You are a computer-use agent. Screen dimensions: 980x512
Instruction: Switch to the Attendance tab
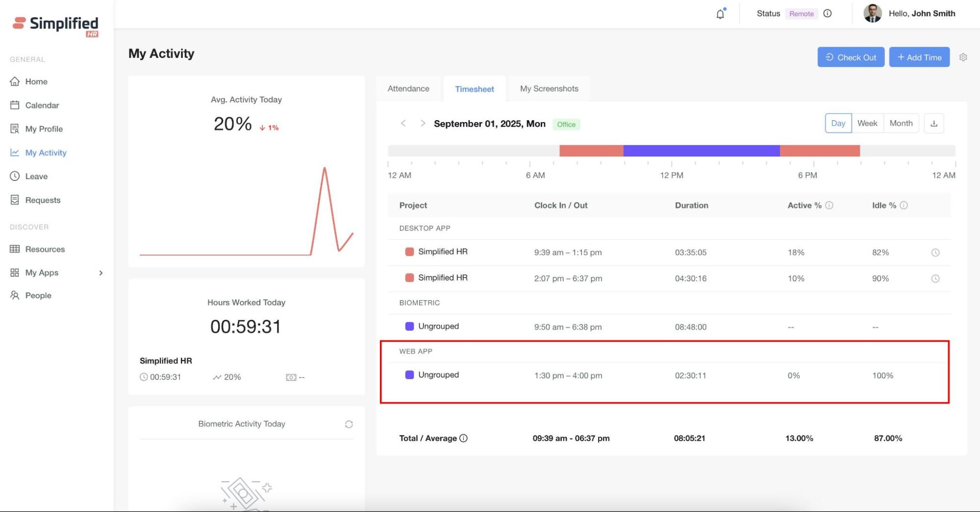pyautogui.click(x=408, y=89)
